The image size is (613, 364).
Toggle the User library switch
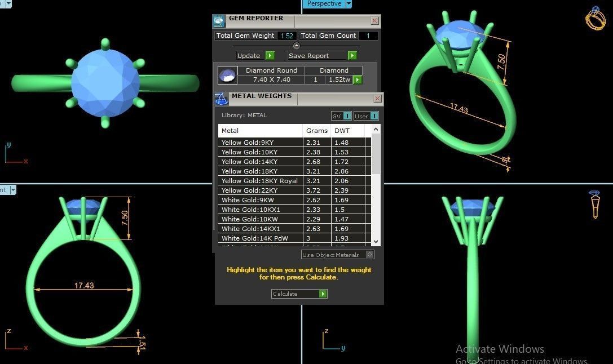374,116
